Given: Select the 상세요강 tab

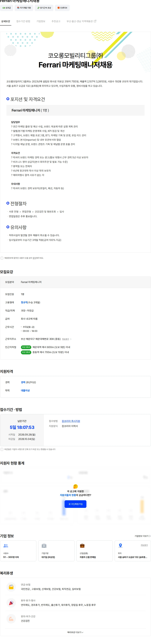Looking at the screenshot, I should (6, 21).
